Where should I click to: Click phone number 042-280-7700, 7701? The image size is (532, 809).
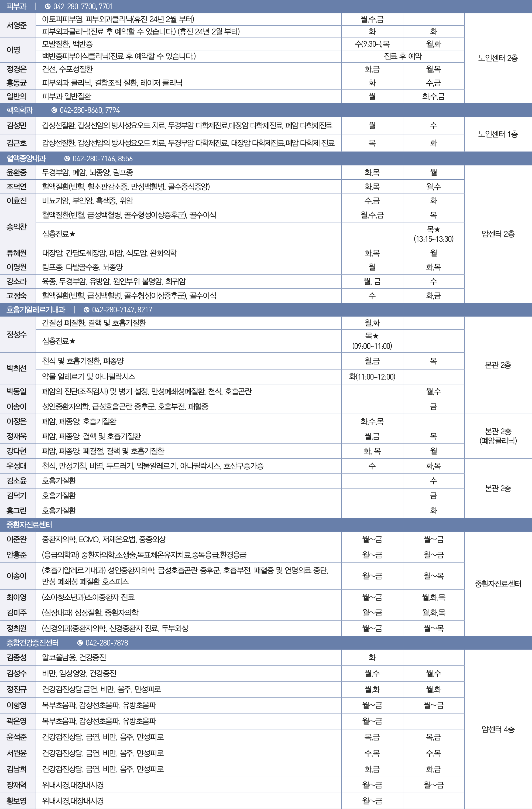[x=83, y=6]
